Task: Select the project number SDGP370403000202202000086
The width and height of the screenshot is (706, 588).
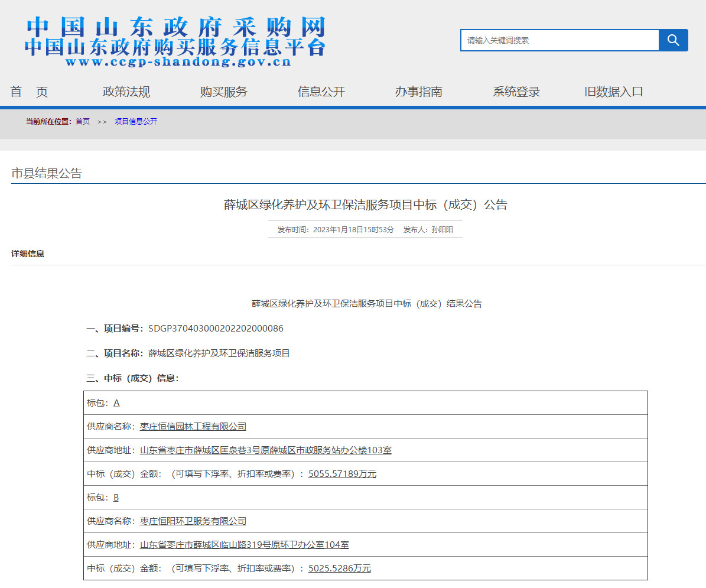Action: 216,329
